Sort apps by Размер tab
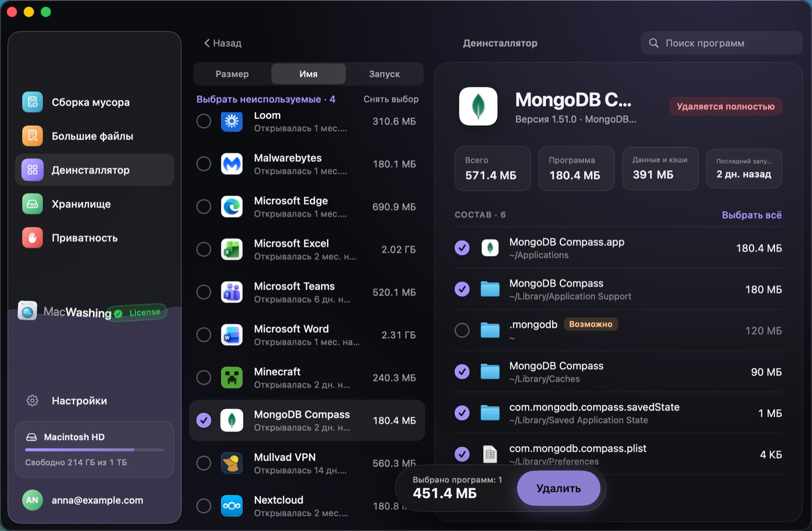 point(232,74)
